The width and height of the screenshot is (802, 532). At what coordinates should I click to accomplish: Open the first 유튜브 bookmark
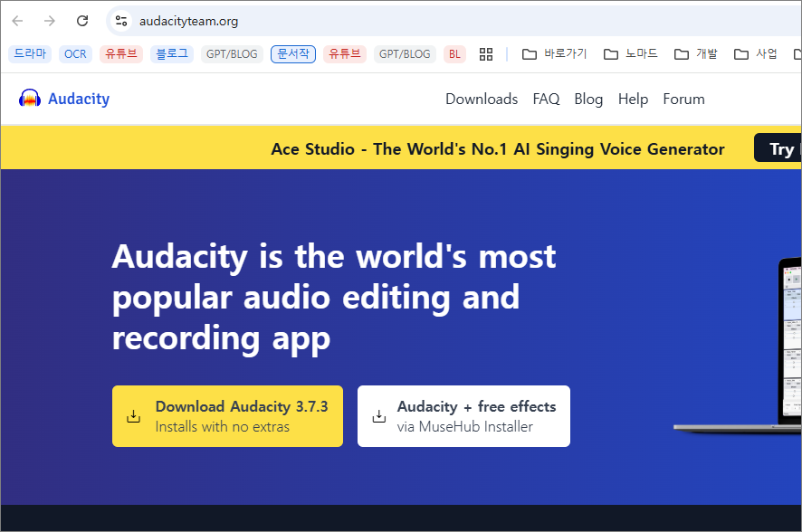[x=121, y=53]
